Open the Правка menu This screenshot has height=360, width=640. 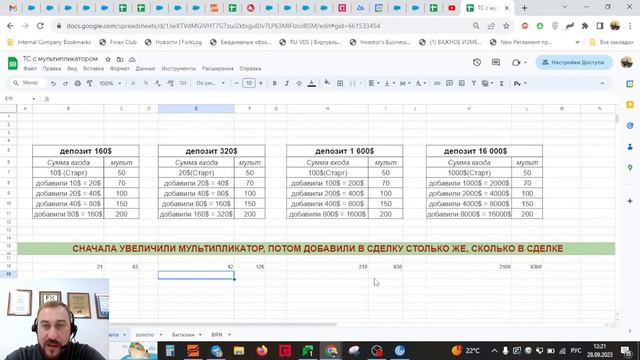(x=52, y=69)
